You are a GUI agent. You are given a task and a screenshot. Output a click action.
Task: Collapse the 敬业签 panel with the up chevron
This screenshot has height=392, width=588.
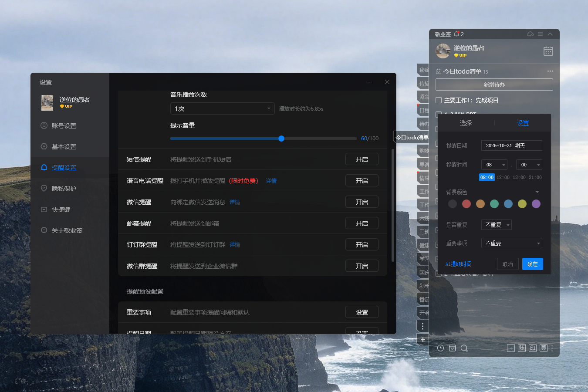[x=550, y=34]
